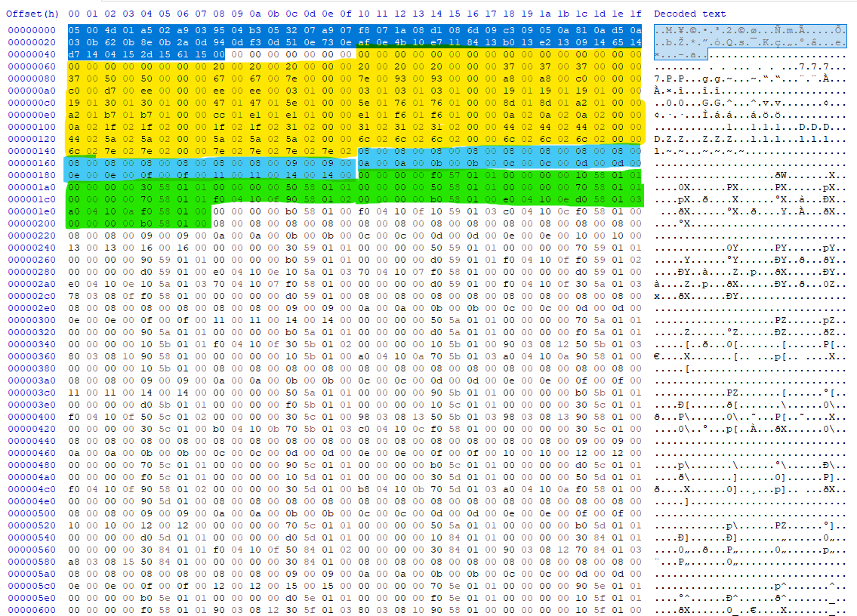Click the Decoded text column header
This screenshot has width=857, height=616.
[x=689, y=14]
